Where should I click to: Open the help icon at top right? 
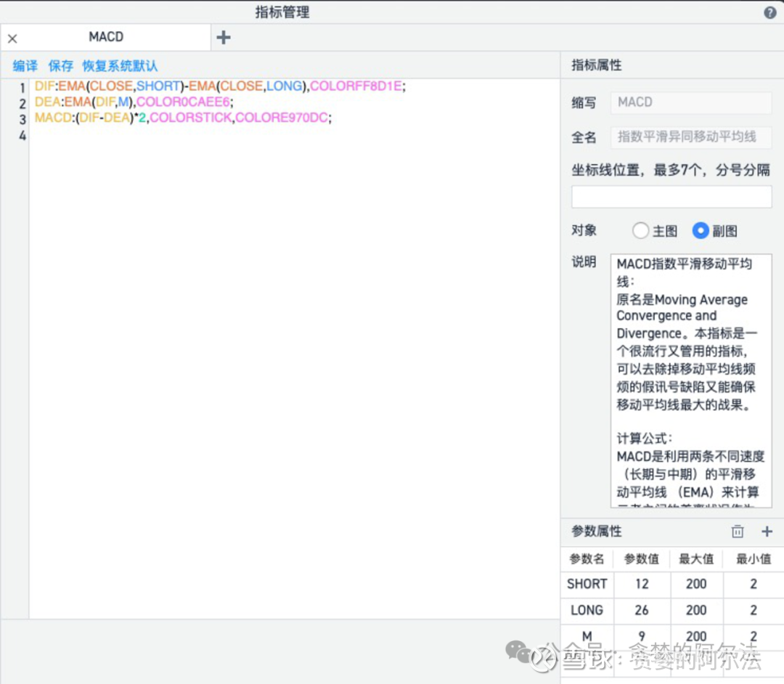point(772,12)
